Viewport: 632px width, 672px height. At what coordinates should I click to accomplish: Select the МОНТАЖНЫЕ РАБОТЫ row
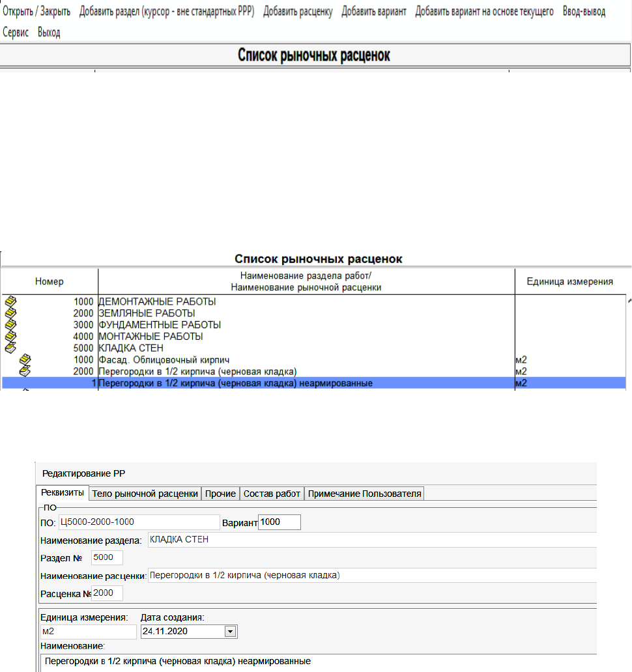314,336
